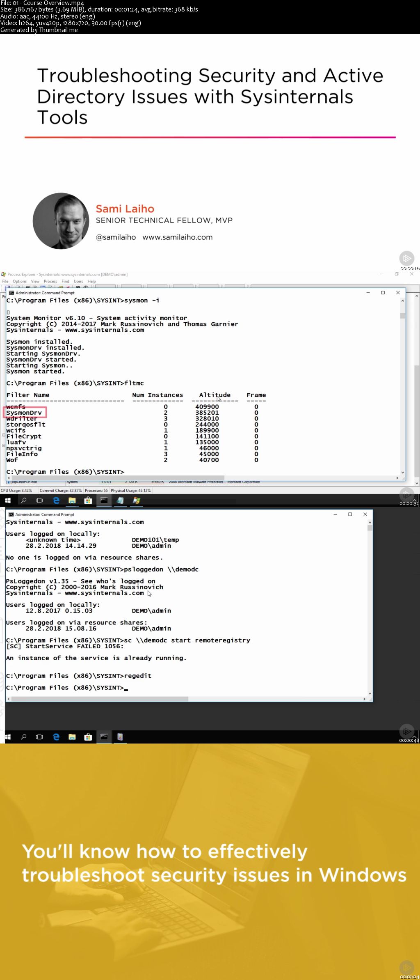
Task: Click the regedit command line text
Action: coord(79,676)
